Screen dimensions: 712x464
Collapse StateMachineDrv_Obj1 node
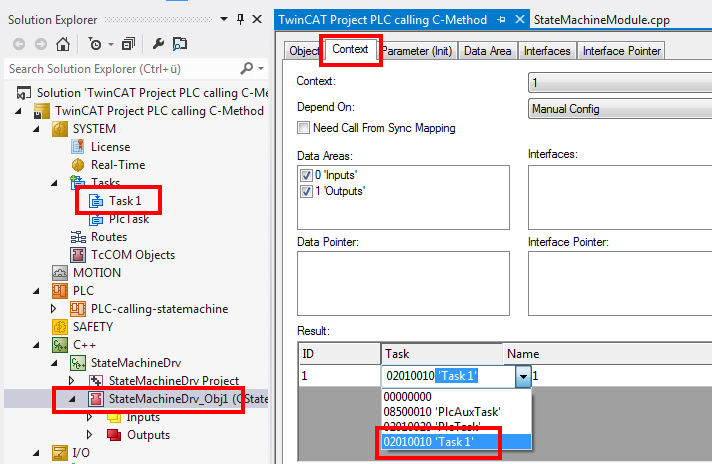72,399
